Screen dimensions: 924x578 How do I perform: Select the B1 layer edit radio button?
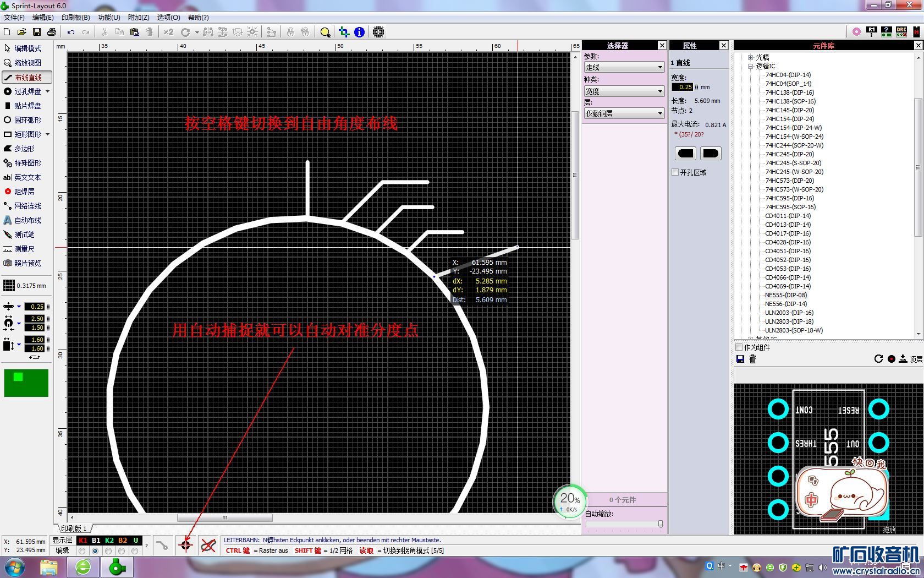(95, 550)
